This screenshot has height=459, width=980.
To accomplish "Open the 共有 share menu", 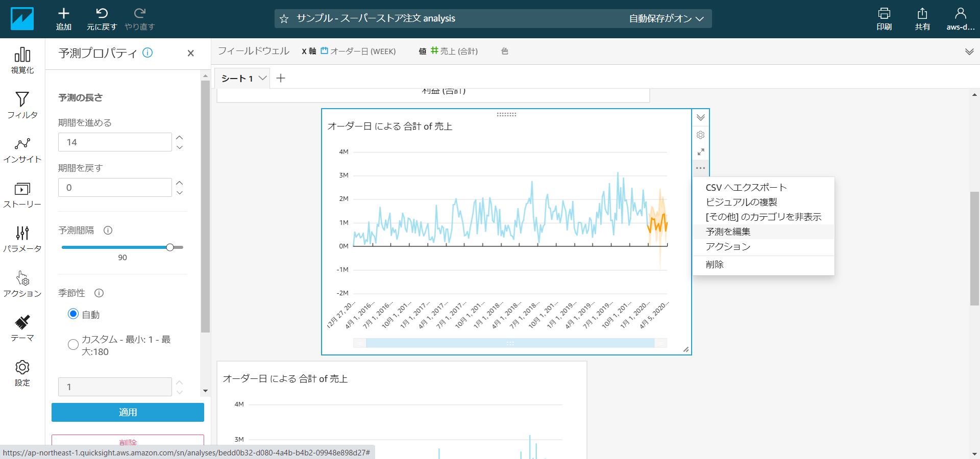I will (922, 19).
